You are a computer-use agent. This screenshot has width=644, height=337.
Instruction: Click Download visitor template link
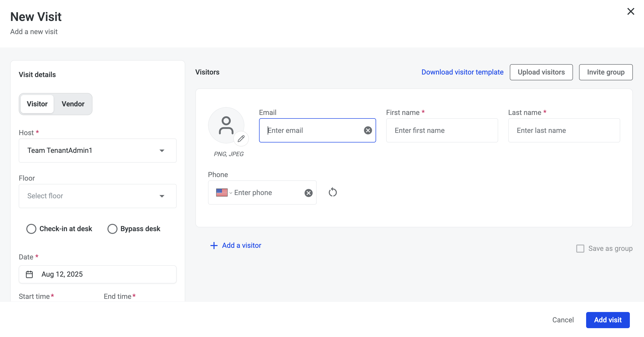[462, 72]
